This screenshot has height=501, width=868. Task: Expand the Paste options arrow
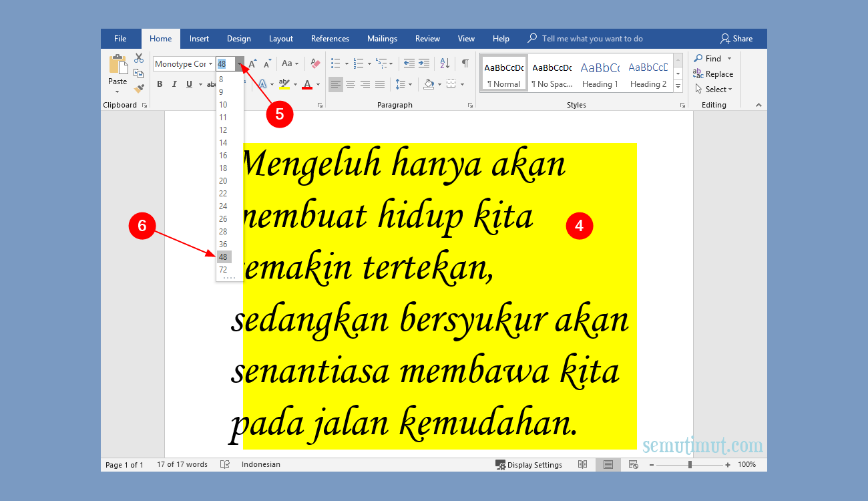point(118,91)
